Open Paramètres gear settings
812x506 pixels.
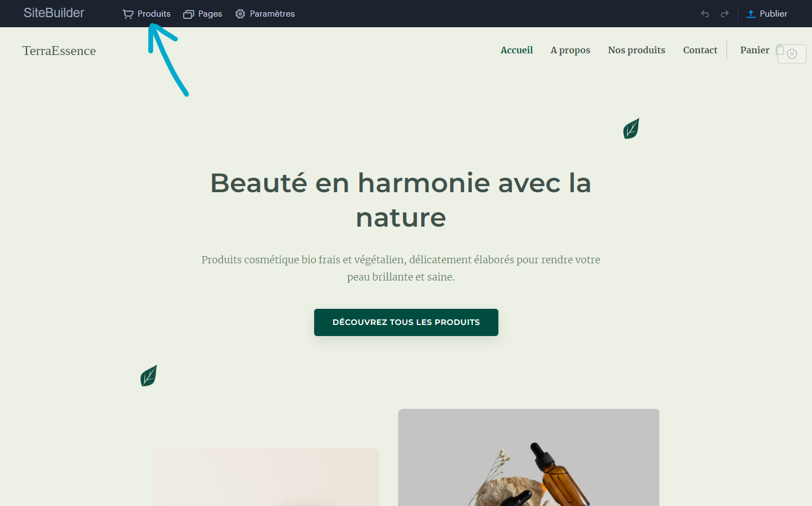(265, 14)
